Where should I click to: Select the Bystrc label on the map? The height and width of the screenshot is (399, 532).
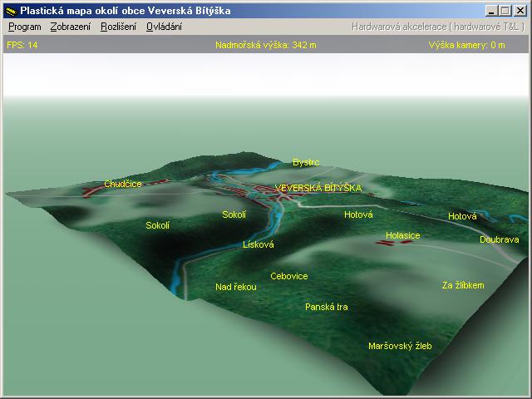(x=306, y=163)
